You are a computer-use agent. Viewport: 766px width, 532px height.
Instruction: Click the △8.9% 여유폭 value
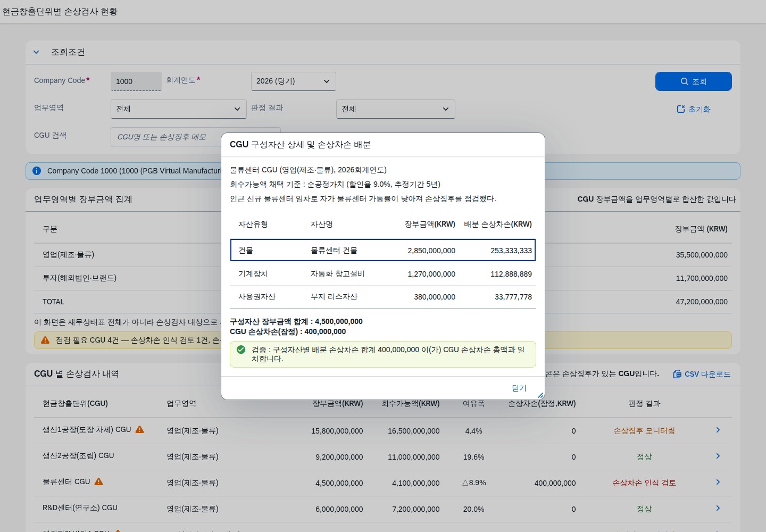pos(473,483)
